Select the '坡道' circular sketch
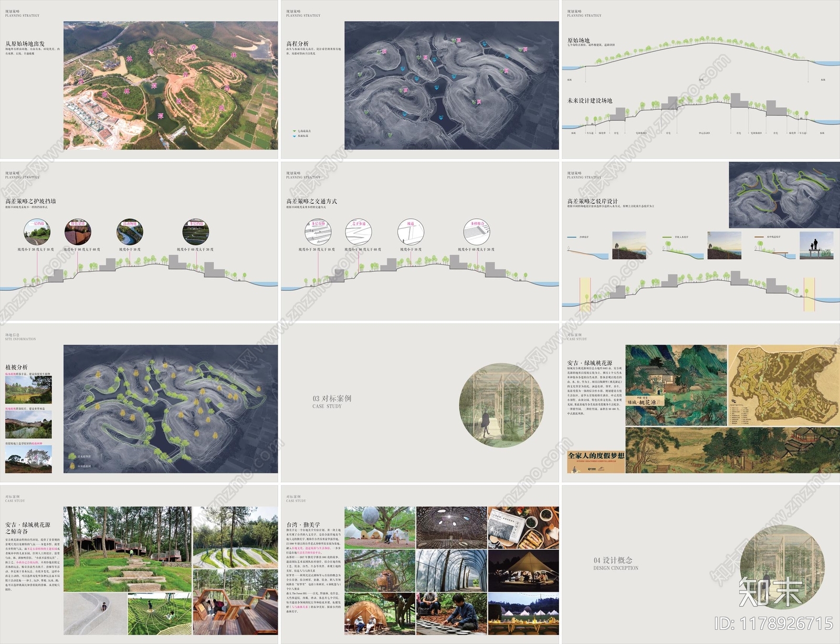 click(x=411, y=233)
